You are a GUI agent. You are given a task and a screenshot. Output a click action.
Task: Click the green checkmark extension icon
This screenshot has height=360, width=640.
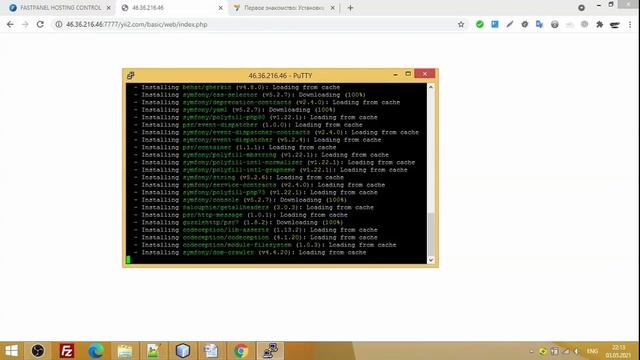click(480, 24)
